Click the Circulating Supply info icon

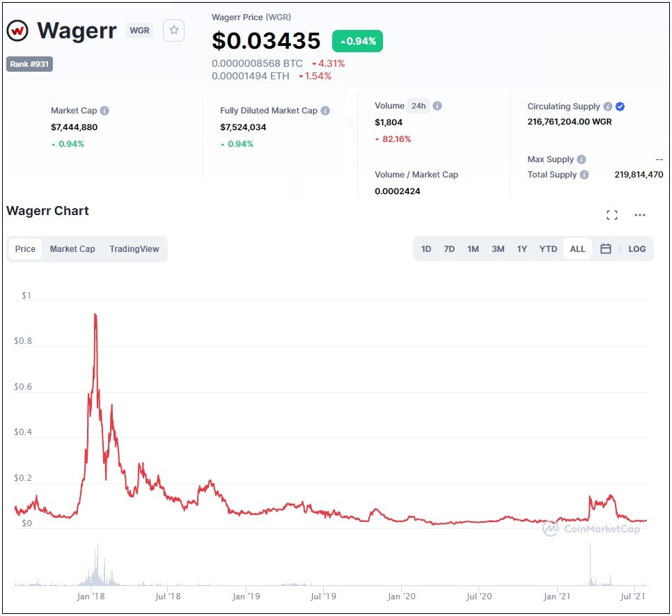click(608, 106)
